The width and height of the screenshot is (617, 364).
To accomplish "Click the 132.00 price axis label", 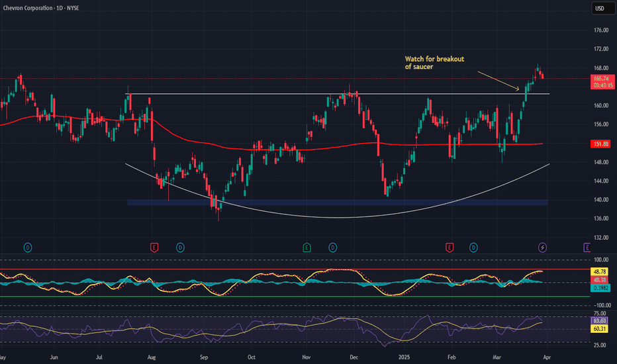I will [x=601, y=238].
